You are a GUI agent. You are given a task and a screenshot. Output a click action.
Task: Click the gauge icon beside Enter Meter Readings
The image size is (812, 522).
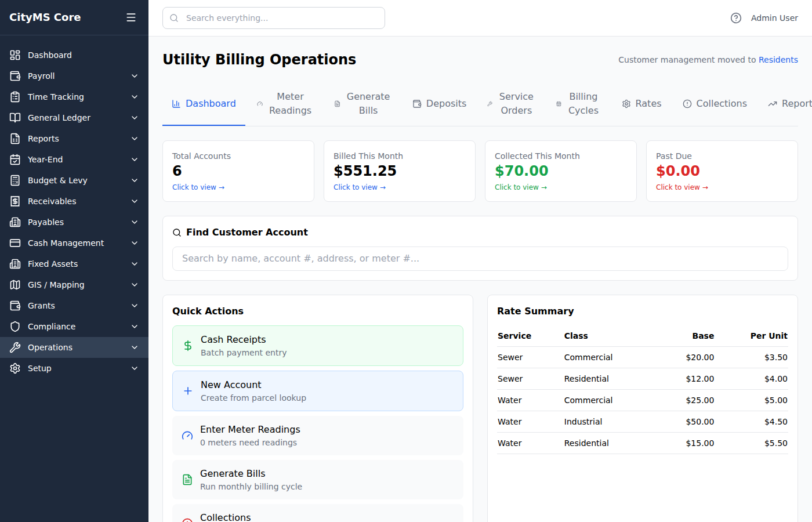187,434
